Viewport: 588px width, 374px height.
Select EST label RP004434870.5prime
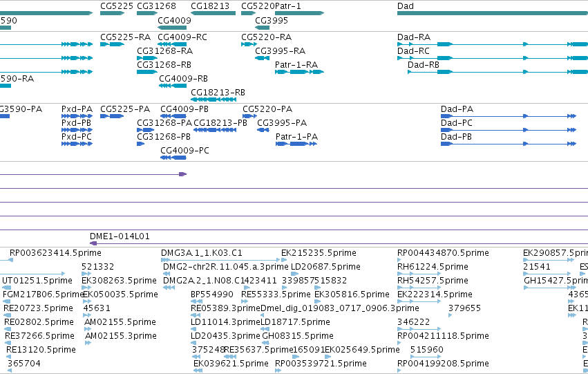point(443,253)
